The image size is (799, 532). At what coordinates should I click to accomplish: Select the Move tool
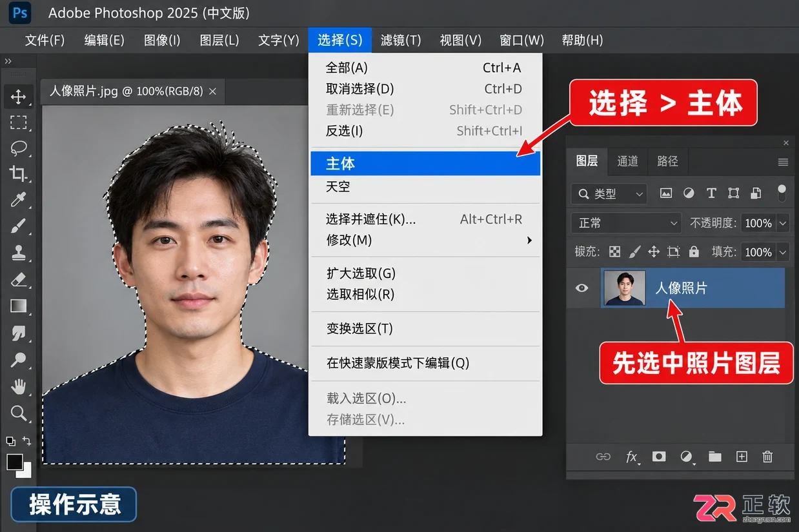click(18, 97)
